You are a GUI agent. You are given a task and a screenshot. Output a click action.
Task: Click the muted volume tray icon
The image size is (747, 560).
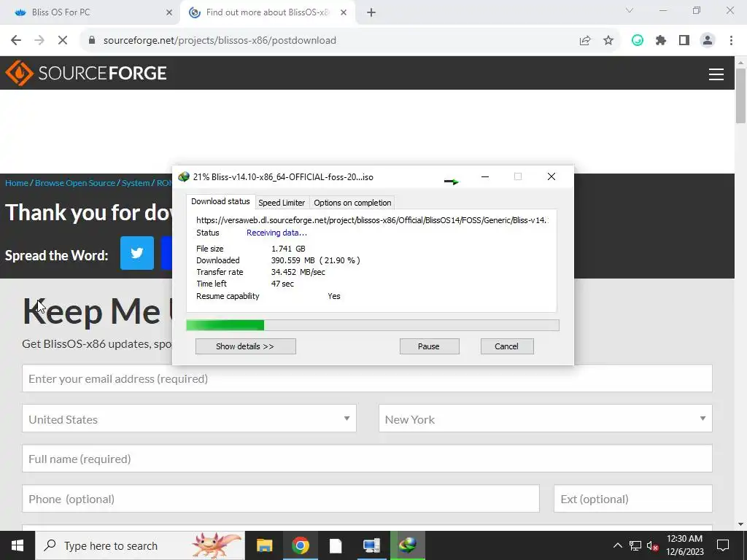point(653,545)
